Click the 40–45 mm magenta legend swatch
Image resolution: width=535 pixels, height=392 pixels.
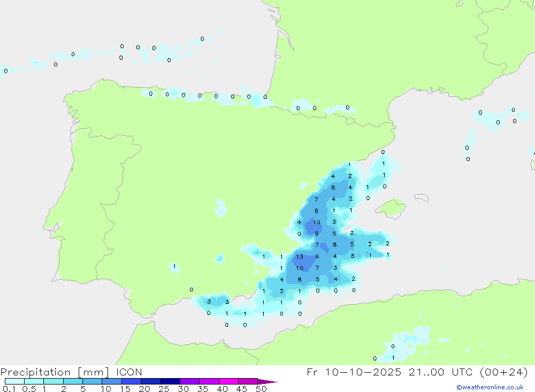[x=228, y=381]
